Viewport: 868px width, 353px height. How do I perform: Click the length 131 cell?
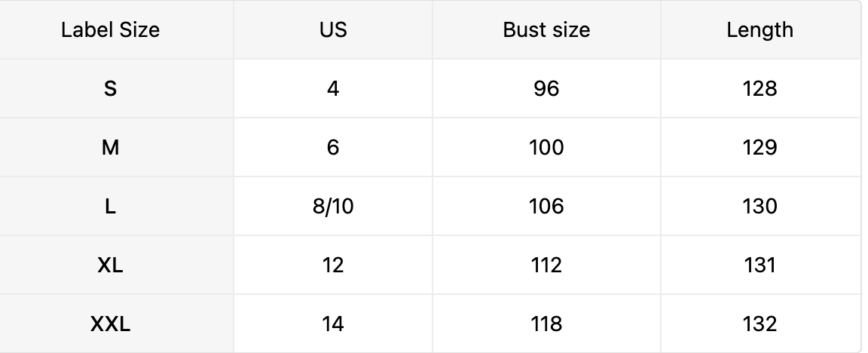759,266
